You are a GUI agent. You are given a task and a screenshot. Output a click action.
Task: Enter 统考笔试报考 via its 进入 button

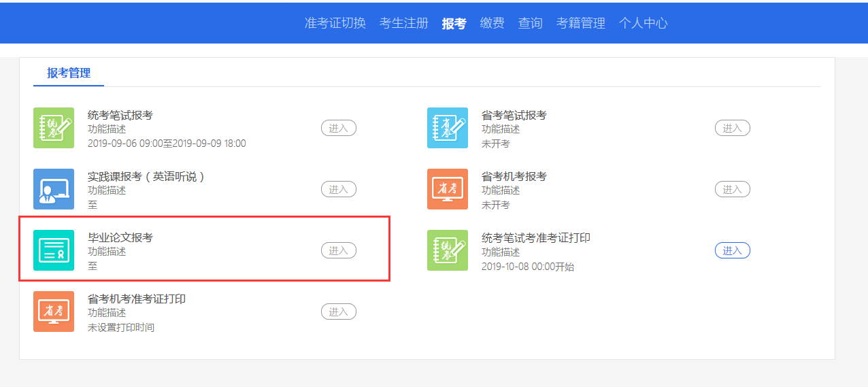(338, 128)
